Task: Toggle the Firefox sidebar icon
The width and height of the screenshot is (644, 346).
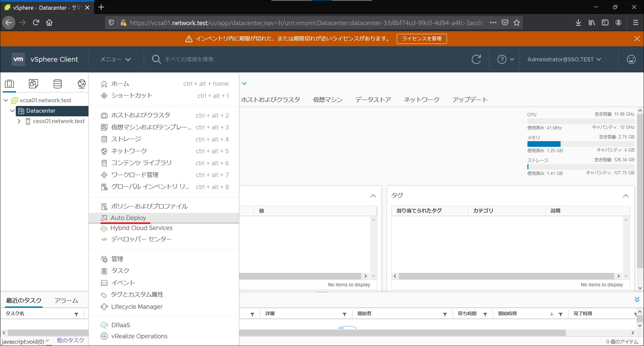Action: (x=605, y=22)
